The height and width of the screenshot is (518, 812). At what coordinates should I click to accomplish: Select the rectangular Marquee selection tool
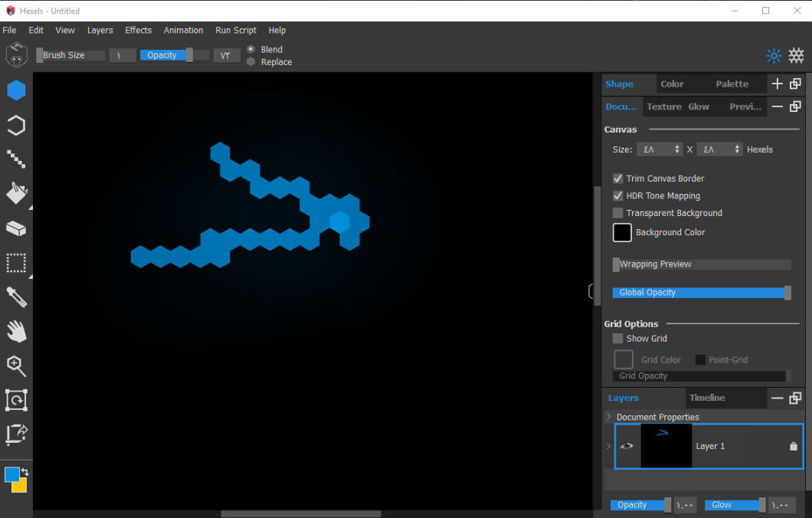[16, 263]
